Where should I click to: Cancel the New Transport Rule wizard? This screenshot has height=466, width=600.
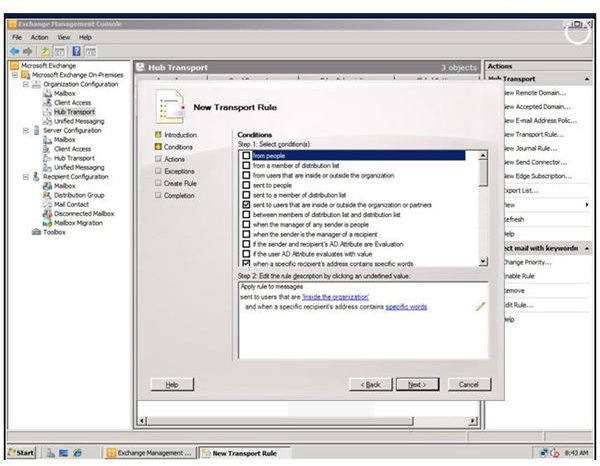coord(469,385)
